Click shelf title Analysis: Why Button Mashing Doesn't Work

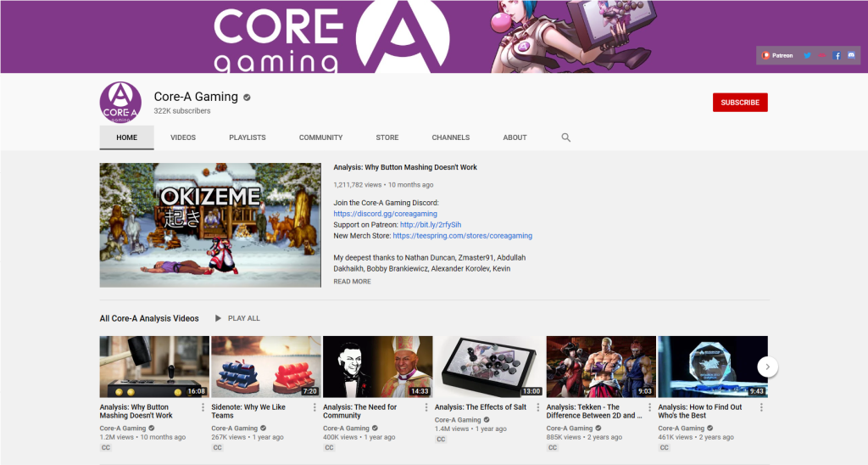(136, 412)
